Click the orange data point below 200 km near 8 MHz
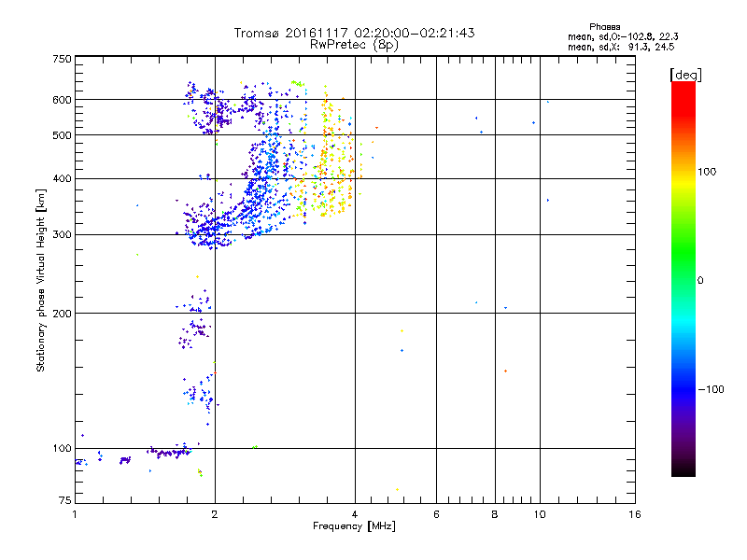 click(x=505, y=371)
